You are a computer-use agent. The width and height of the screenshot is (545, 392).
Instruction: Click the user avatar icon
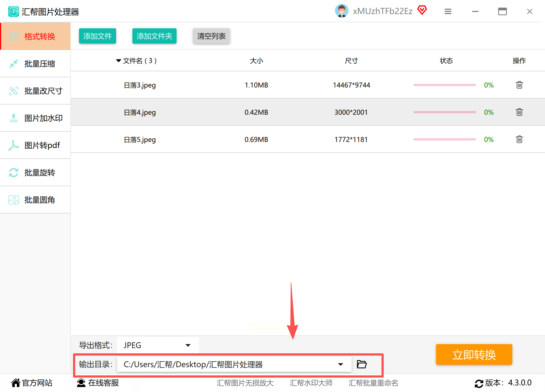pos(341,11)
